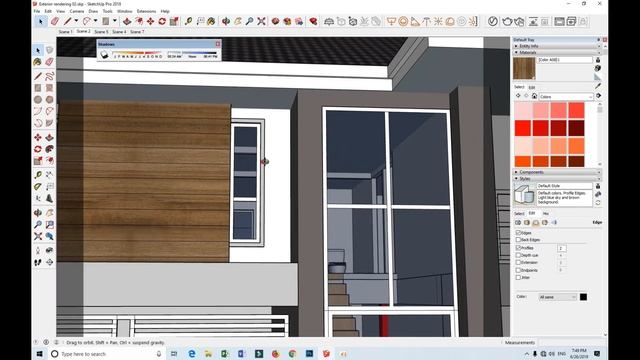The image size is (640, 360).
Task: Open the Extensions menu
Action: (x=146, y=11)
